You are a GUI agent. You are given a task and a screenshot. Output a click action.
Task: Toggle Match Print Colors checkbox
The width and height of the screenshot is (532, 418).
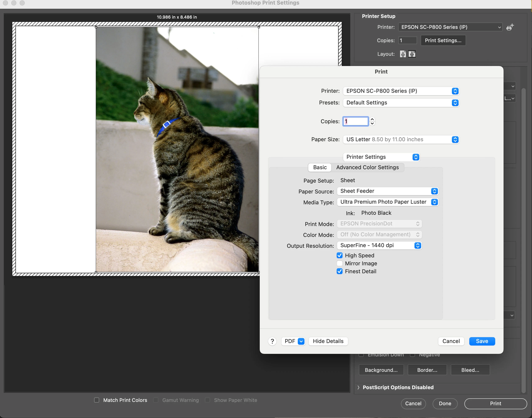coord(97,400)
